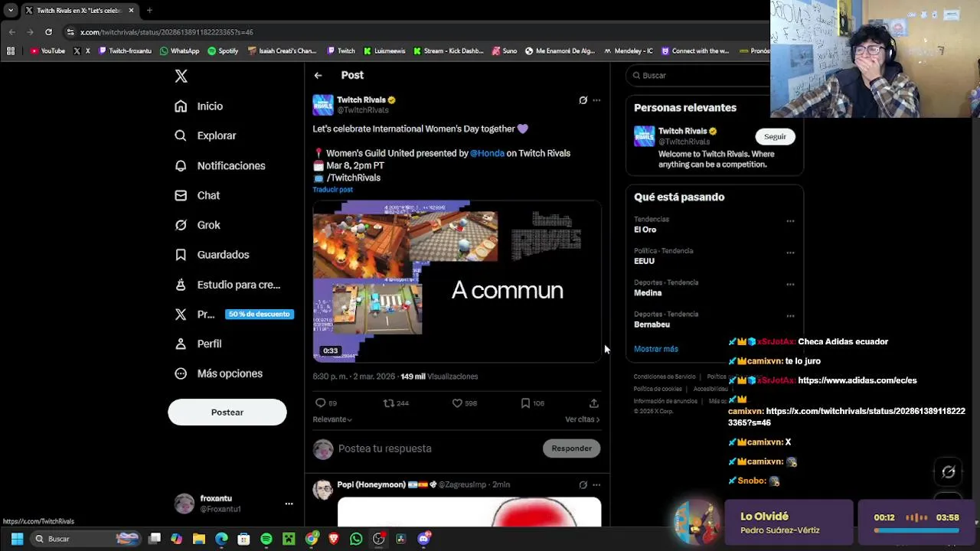Play the post video
Viewport: 980px width, 551px height.
pyautogui.click(x=457, y=281)
